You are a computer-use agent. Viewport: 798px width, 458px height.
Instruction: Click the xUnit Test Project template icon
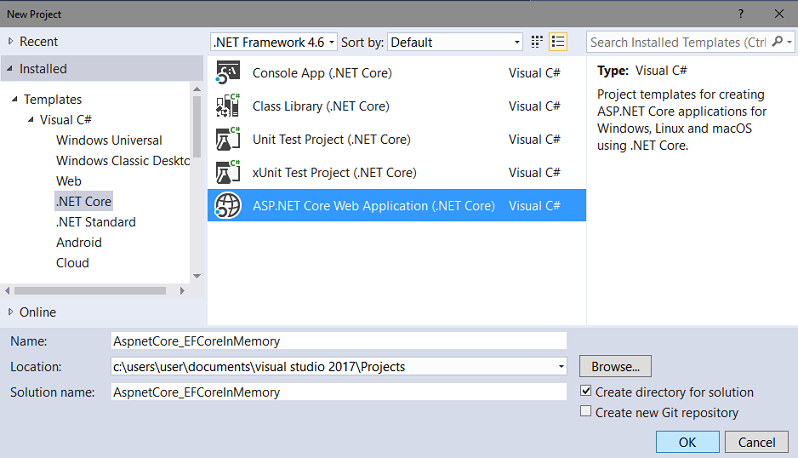[x=227, y=172]
